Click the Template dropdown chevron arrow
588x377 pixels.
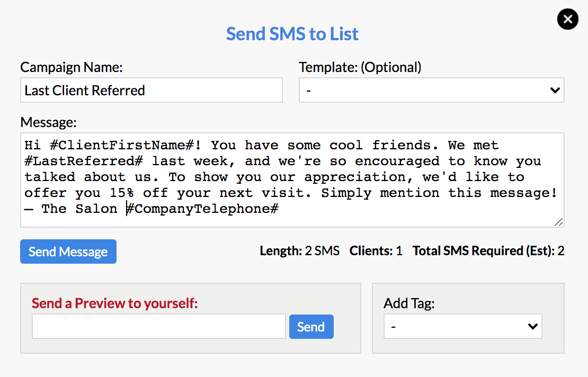[x=555, y=90]
